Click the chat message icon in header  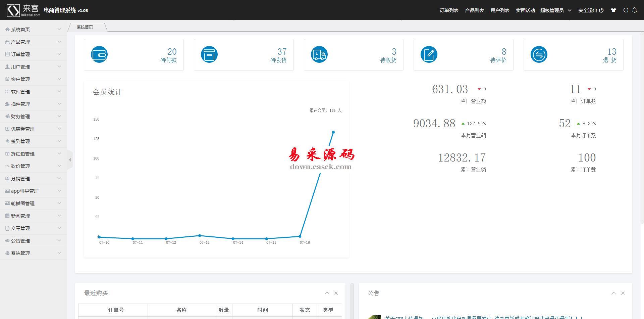pos(626,10)
